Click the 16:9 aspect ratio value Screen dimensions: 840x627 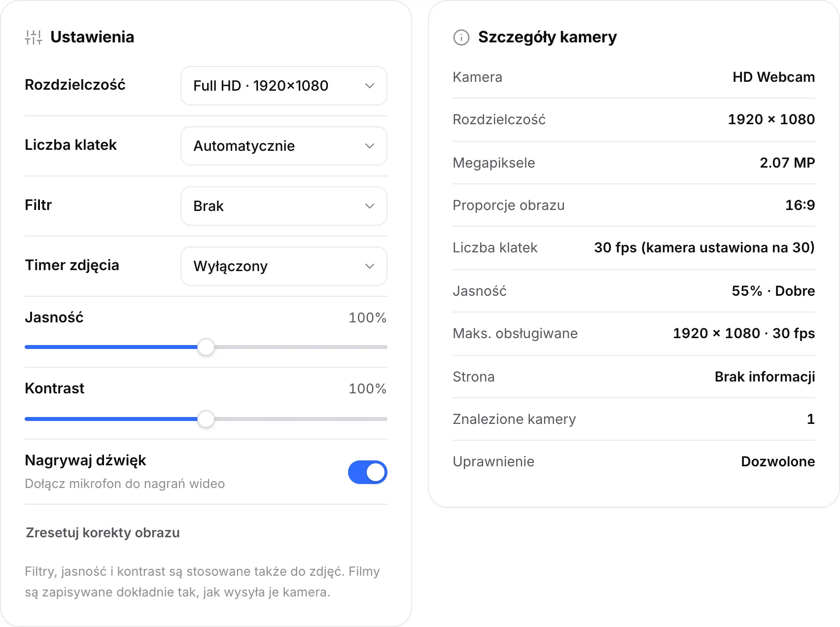tap(800, 205)
